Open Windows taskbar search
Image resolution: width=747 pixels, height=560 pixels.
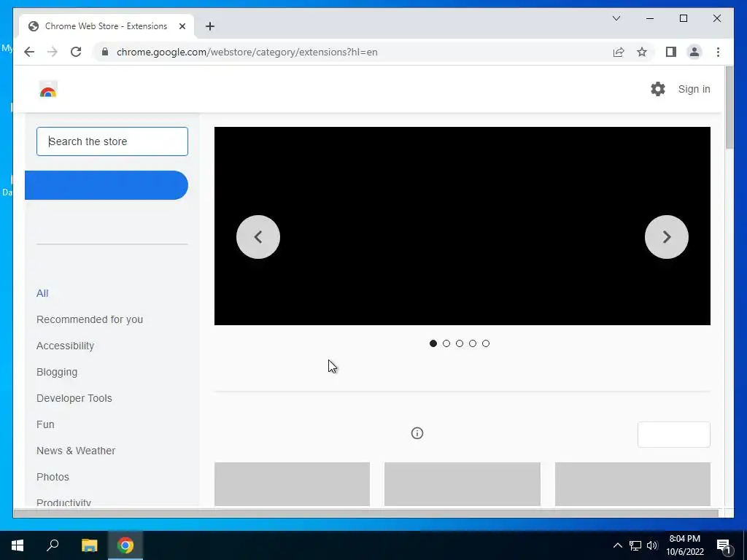click(53, 545)
